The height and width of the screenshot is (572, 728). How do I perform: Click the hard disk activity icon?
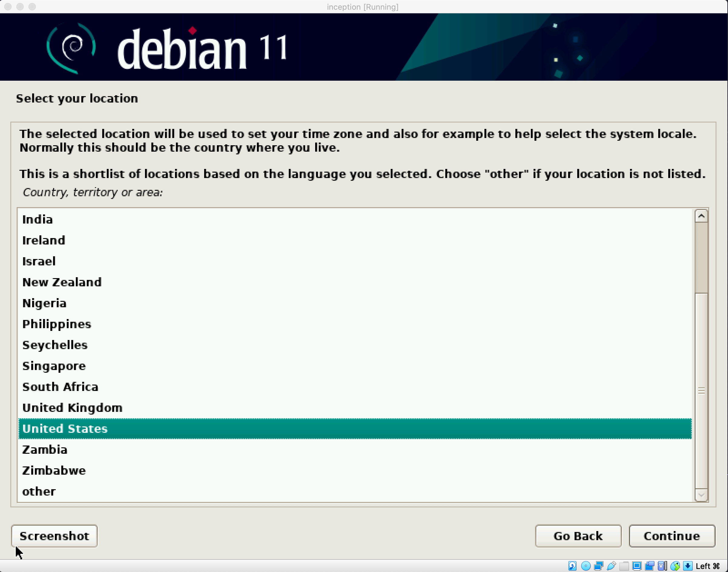(x=572, y=566)
